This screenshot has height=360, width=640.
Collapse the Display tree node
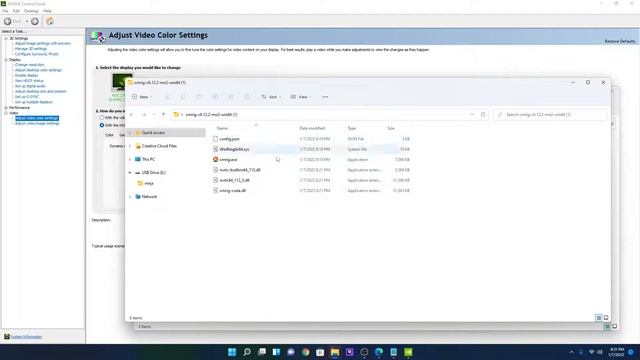[6, 60]
